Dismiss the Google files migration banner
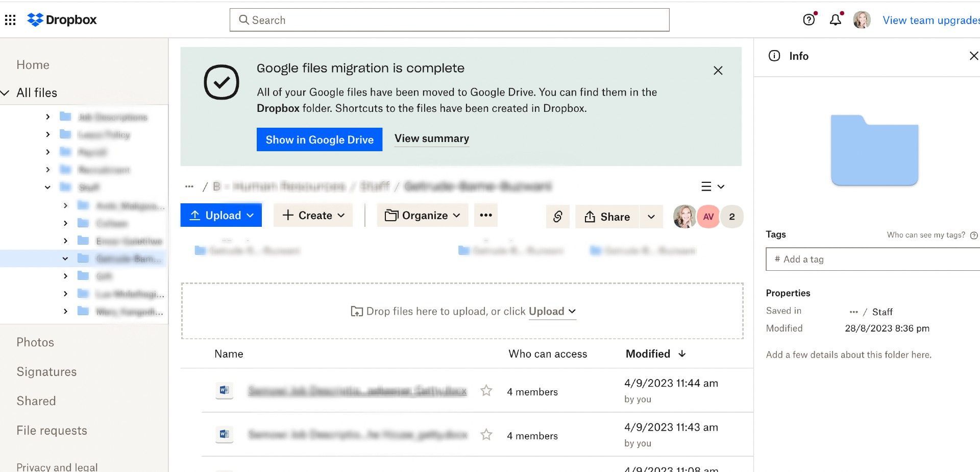This screenshot has height=472, width=980. [718, 70]
